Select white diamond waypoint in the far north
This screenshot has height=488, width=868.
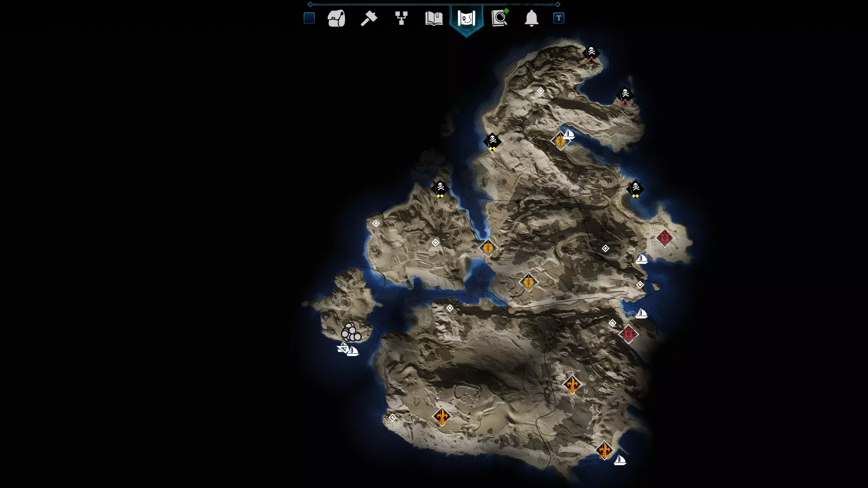point(540,91)
